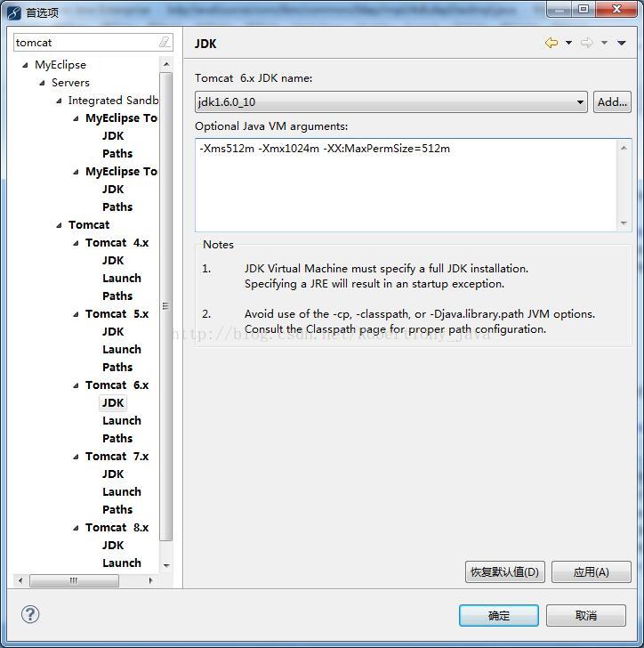Click the 取消 cancel button
This screenshot has width=644, height=648.
coord(586,615)
